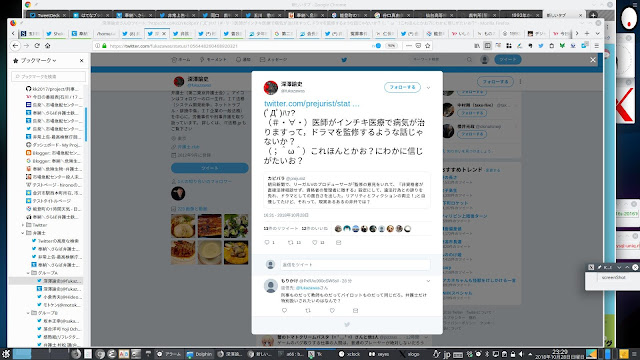Show site information for the padlock icon

pos(104,46)
